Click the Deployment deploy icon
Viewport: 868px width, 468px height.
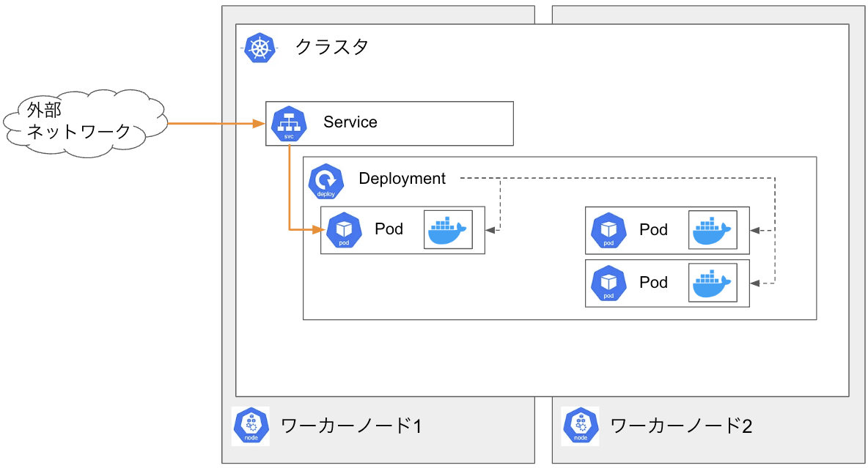(326, 182)
